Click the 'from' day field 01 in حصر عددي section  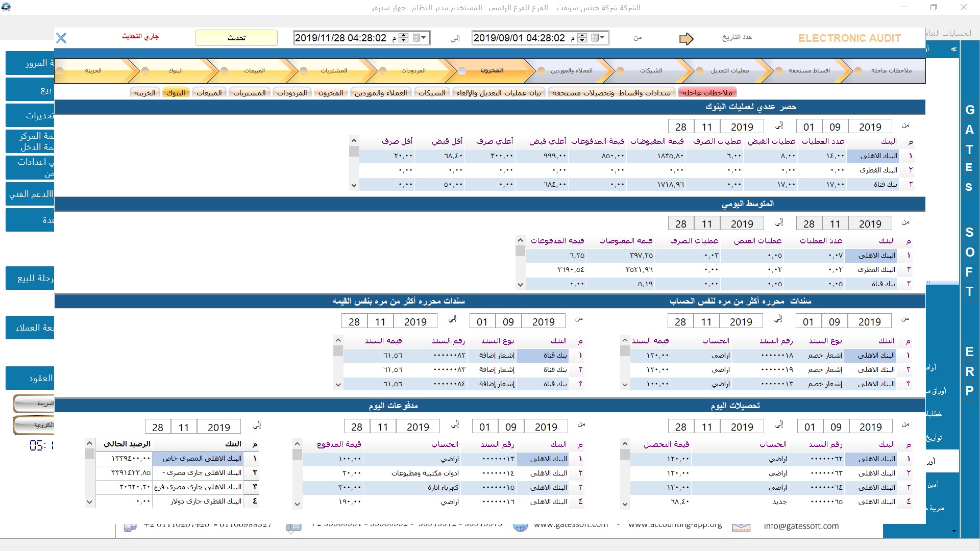click(809, 127)
